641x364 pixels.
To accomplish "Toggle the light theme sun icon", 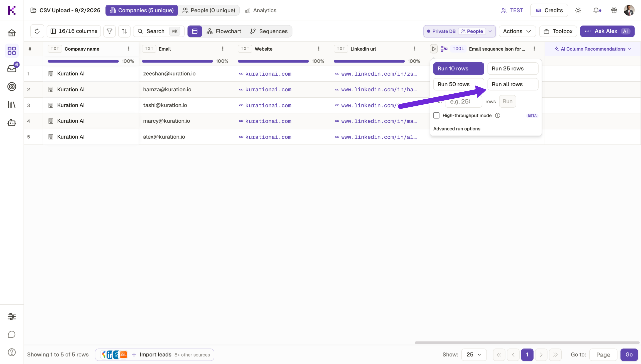I will [578, 10].
